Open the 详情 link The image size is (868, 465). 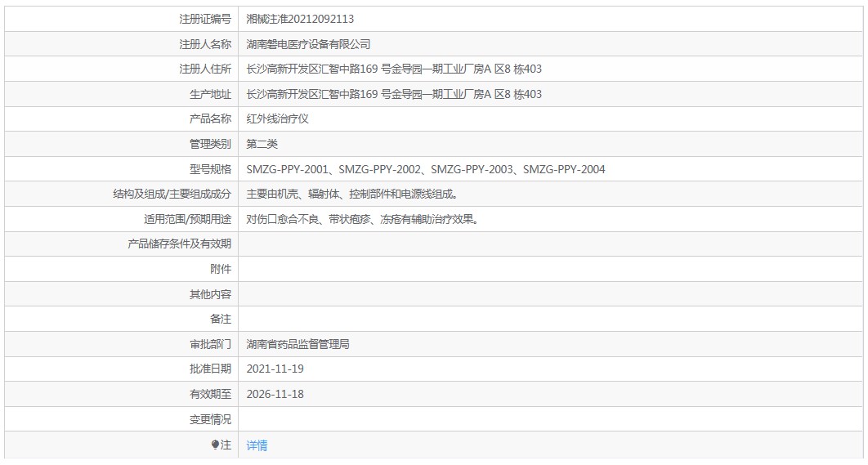point(257,445)
